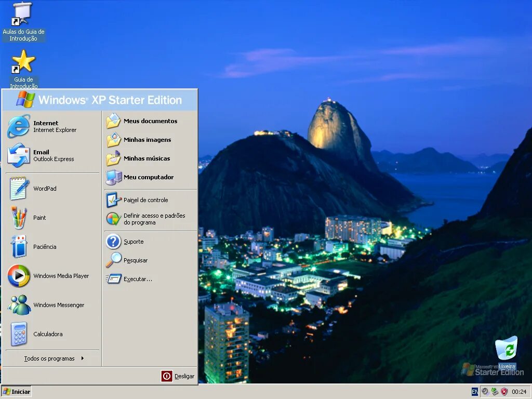Open the Meus documentos folder
The image size is (532, 399).
point(150,121)
